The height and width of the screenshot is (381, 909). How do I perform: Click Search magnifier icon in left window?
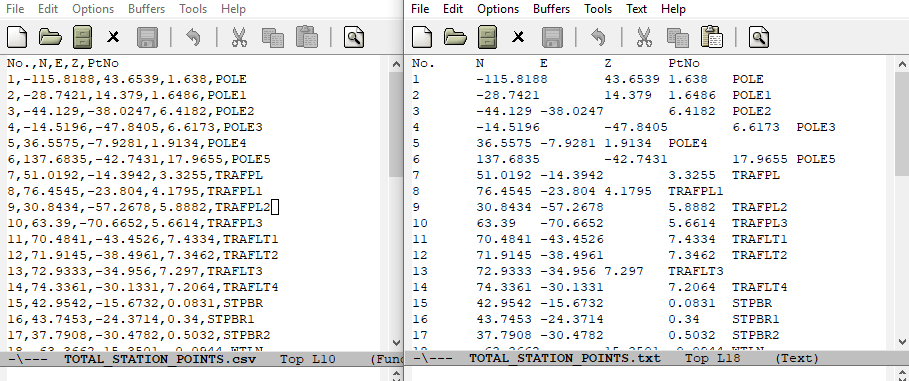pos(354,37)
